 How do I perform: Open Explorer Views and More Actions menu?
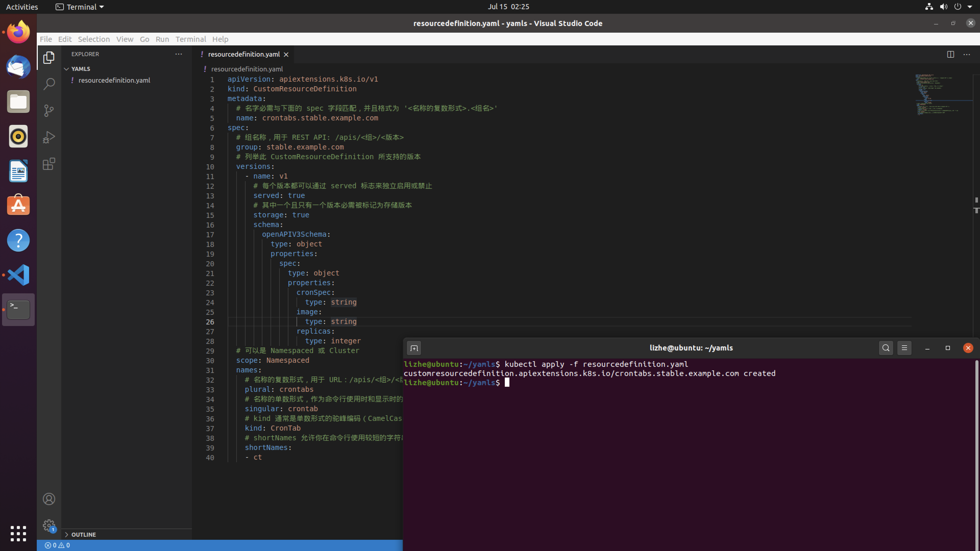178,54
